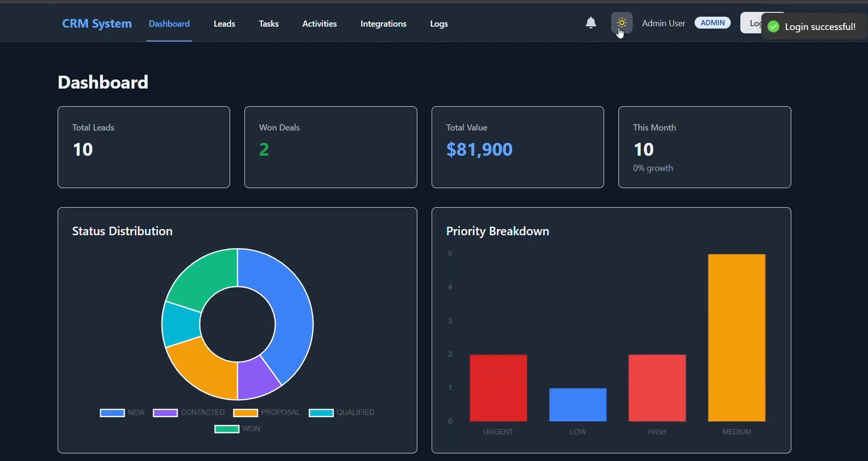Select the orange PROPOSAL legend swatch

tap(245, 413)
